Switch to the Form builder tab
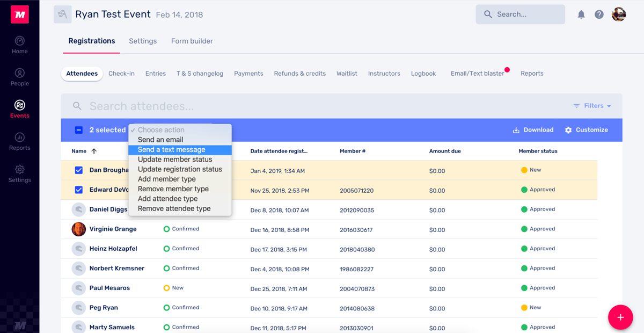Viewport: 644px width, 333px height. (x=192, y=41)
